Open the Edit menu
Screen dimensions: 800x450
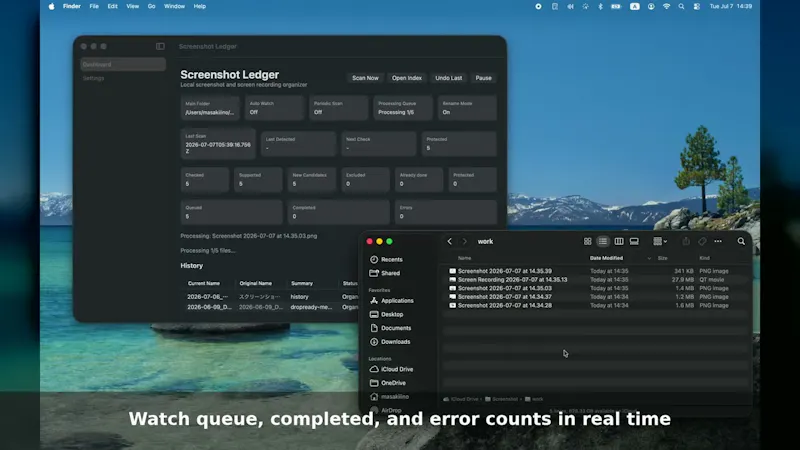click(x=112, y=6)
